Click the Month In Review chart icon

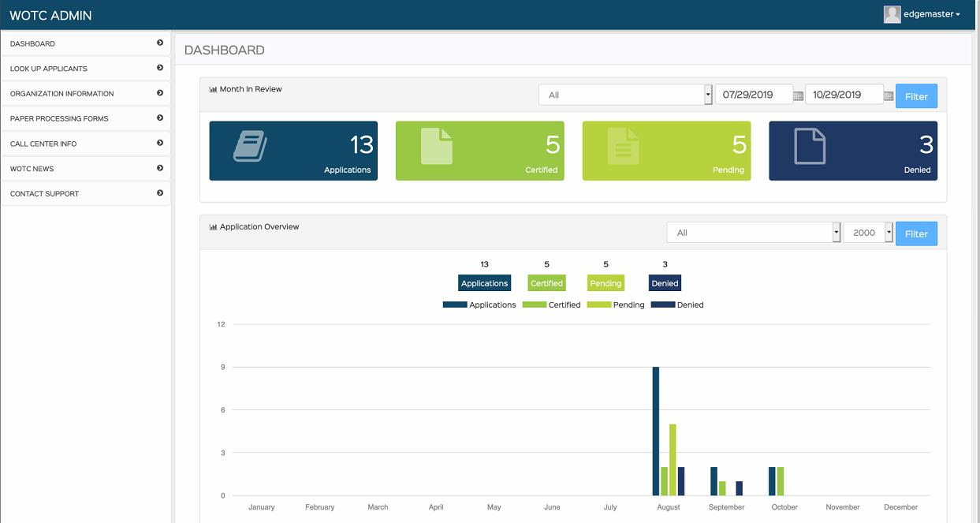213,89
